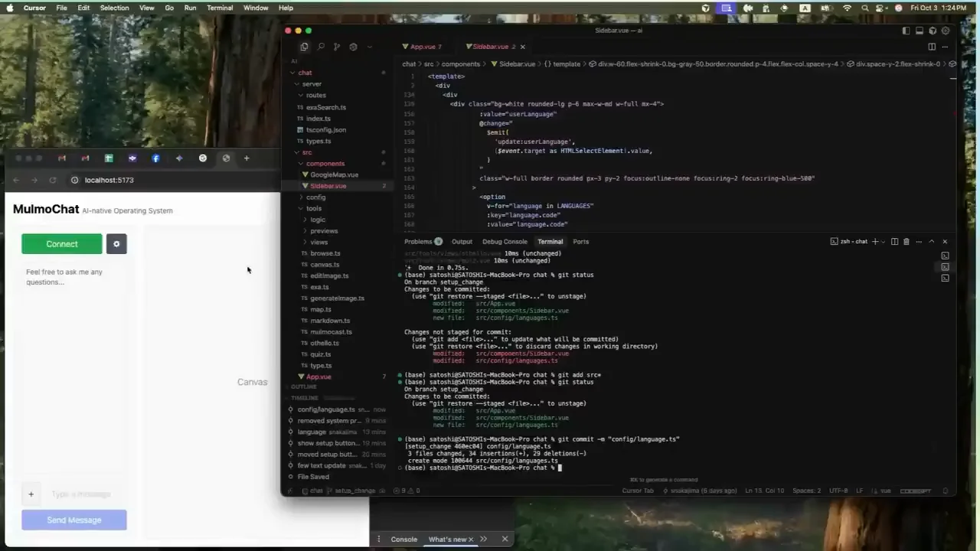
Task: Open the Search view in Cursor
Action: click(x=321, y=47)
